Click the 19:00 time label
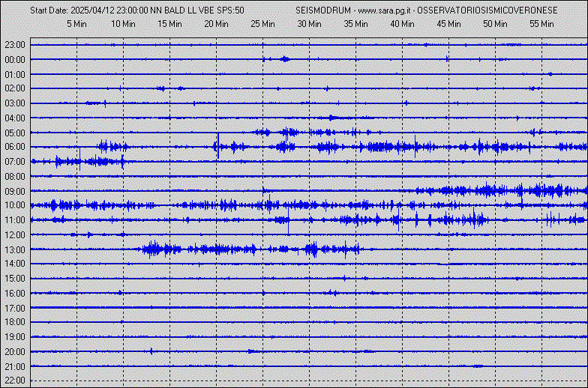The width and height of the screenshot is (588, 388). (15, 337)
